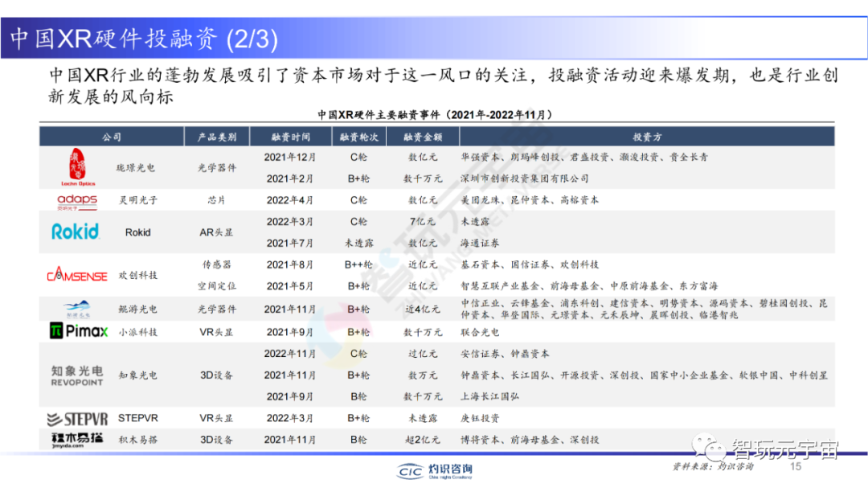Select company name 小派科技
The image size is (868, 488).
pos(138,332)
